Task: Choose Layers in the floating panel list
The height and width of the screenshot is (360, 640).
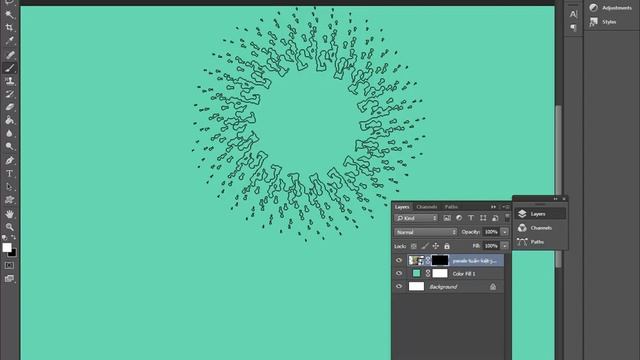Action: point(540,214)
